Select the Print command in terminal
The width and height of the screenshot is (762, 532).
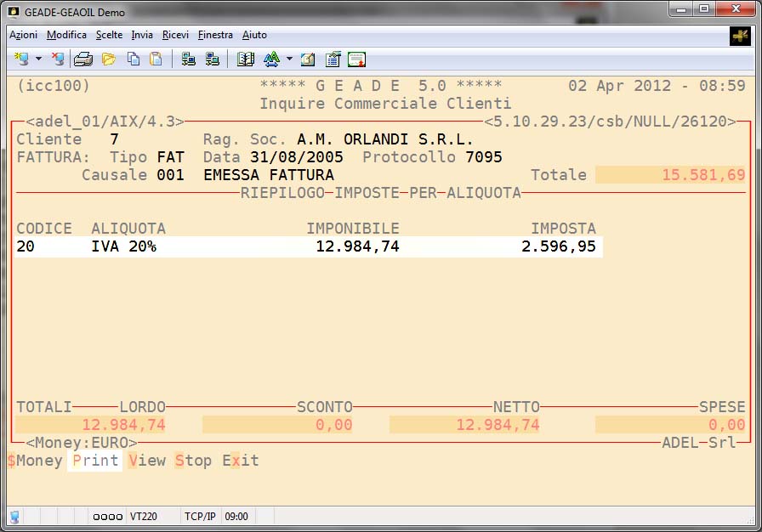click(95, 461)
